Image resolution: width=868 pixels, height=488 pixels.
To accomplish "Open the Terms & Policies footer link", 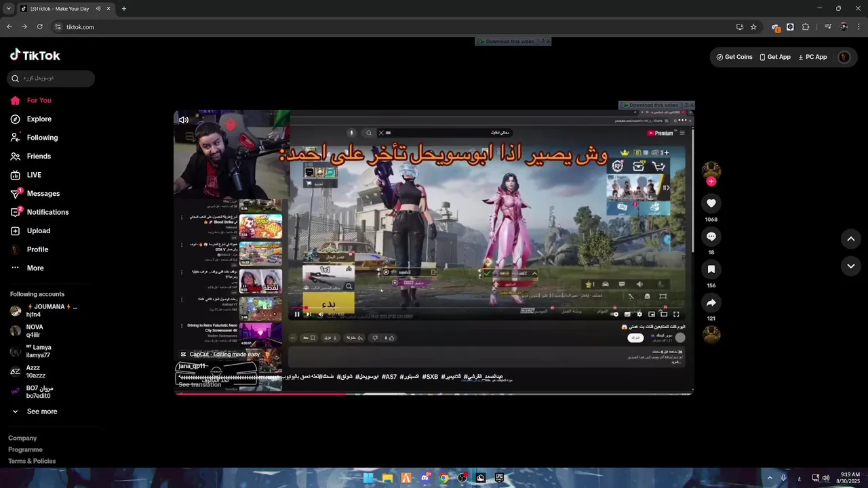I will [x=32, y=462].
